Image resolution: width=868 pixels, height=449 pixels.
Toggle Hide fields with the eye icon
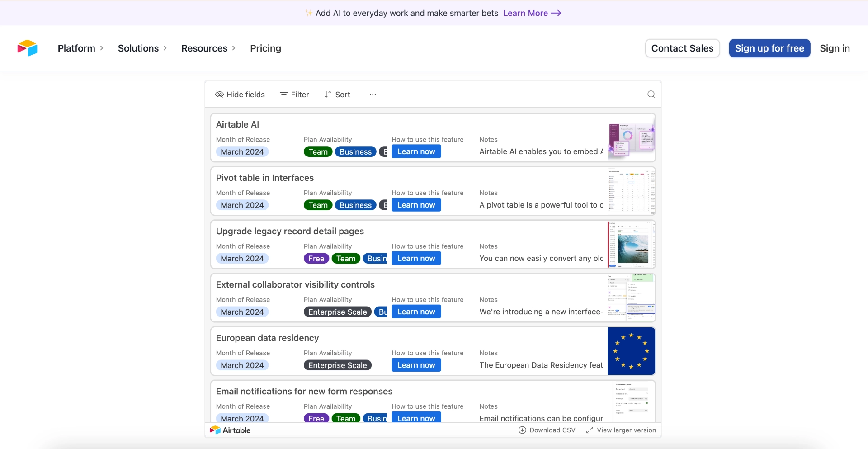click(x=240, y=95)
